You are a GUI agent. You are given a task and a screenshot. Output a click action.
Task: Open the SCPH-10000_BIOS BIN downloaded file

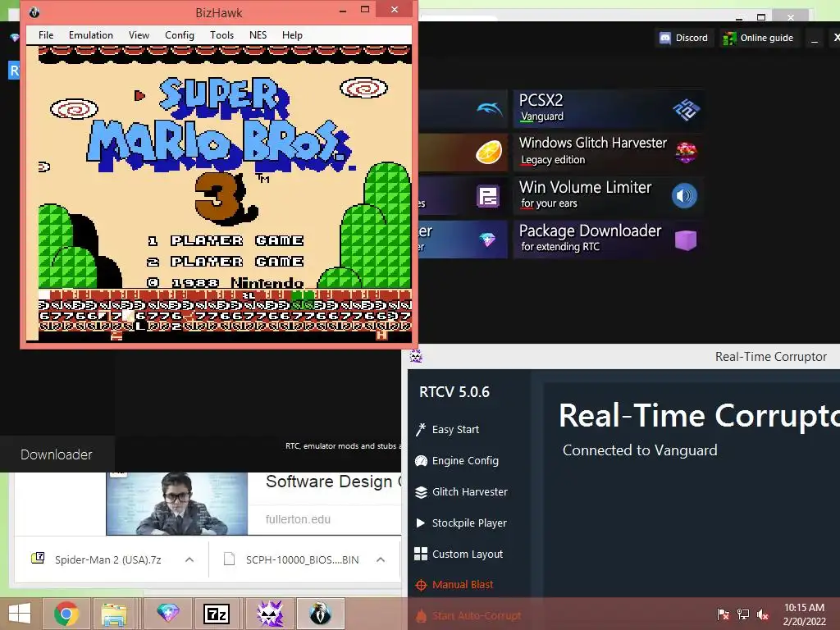302,559
